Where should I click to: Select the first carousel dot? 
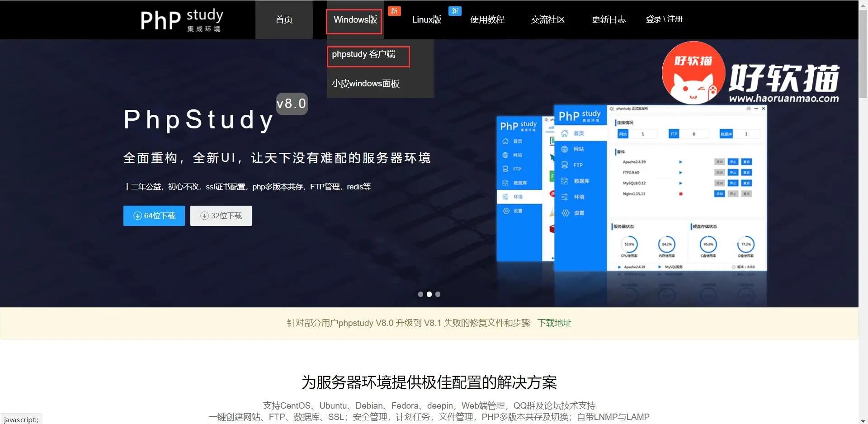420,294
